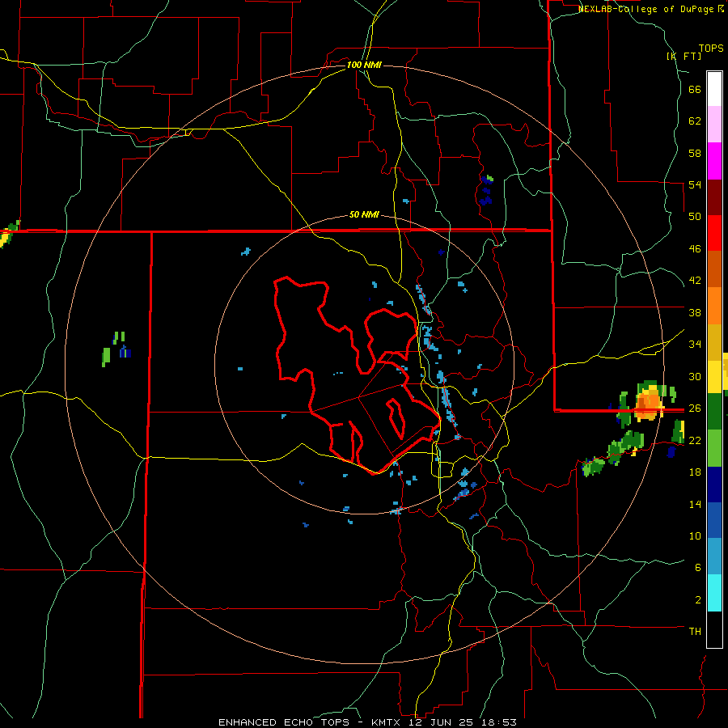Select the cyan swatch on the color scale
The width and height of the screenshot is (728, 728).
[714, 593]
